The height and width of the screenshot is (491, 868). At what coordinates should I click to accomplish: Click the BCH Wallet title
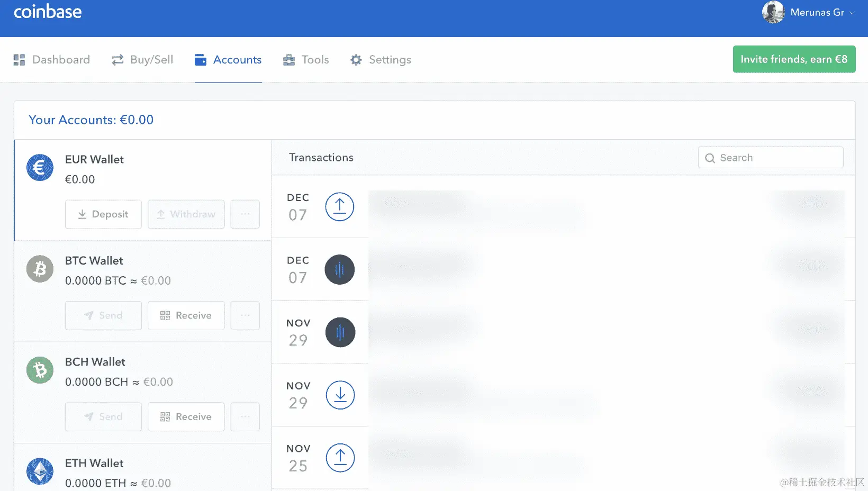coord(95,362)
